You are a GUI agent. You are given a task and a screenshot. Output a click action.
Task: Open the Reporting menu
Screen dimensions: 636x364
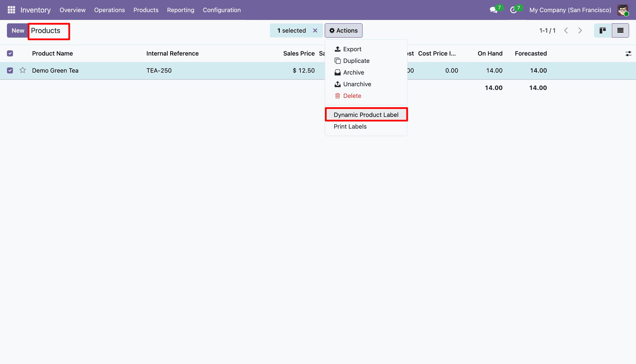pos(181,10)
